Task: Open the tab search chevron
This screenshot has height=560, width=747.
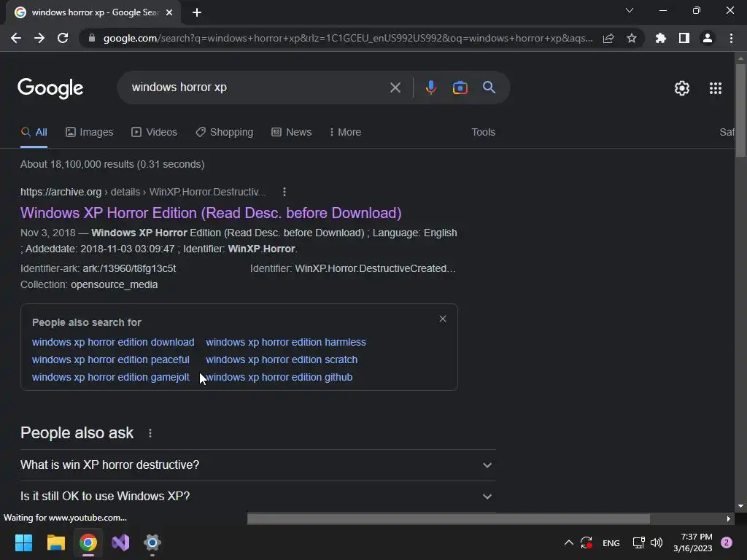Action: 630,10
